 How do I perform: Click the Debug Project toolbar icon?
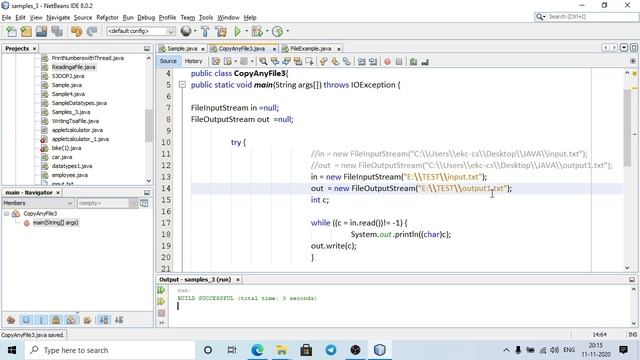(257, 31)
